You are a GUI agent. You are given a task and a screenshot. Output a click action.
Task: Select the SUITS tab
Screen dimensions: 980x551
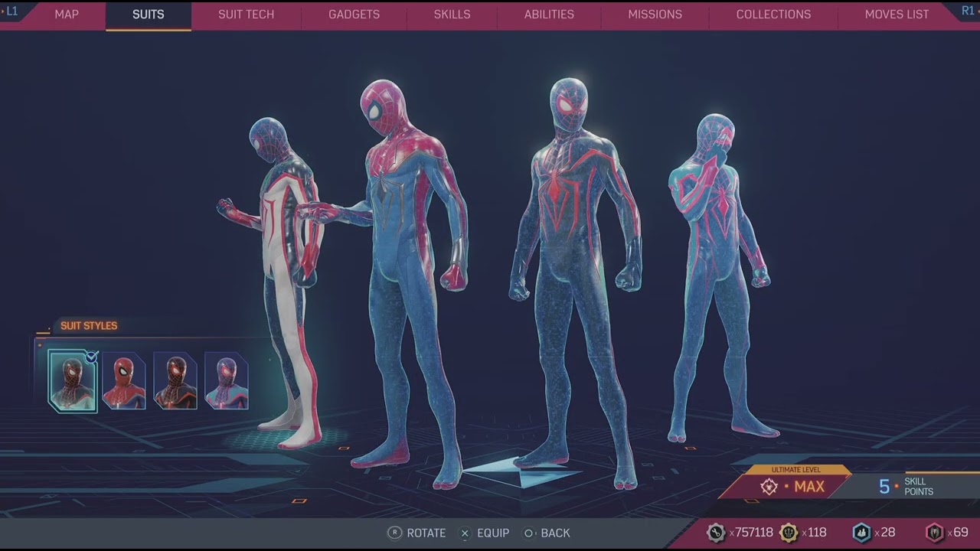pos(148,15)
